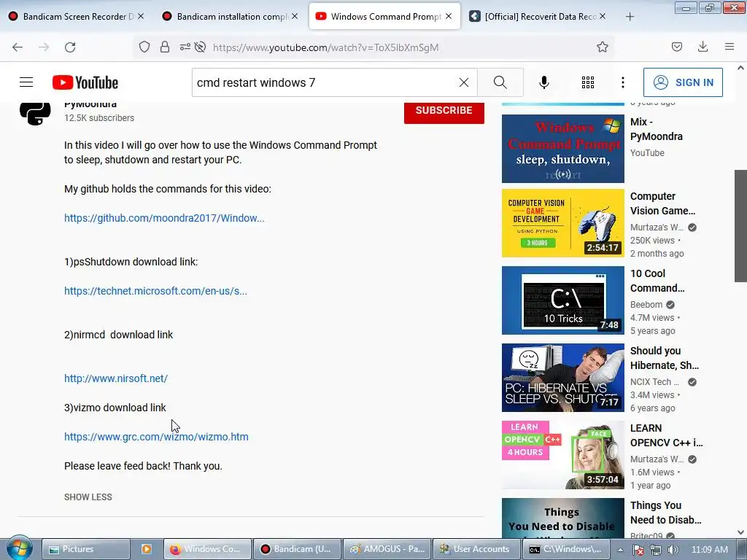Bookmark this page with star icon

[x=602, y=47]
